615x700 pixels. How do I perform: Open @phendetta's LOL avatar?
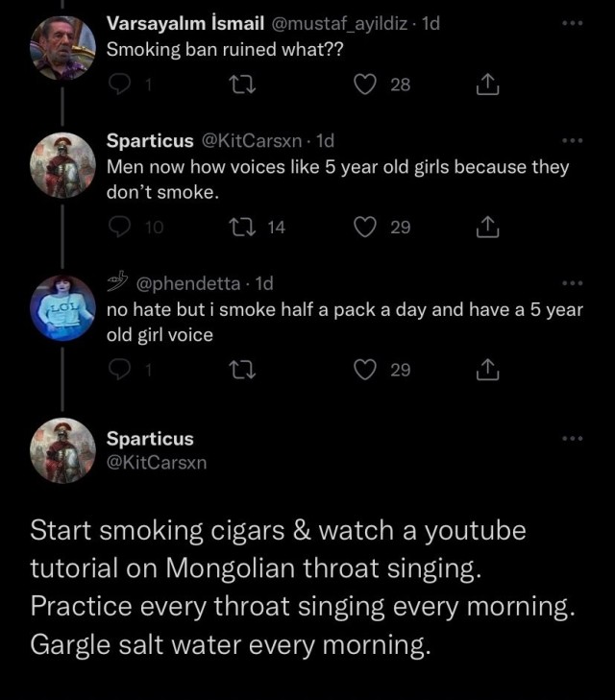pos(62,306)
